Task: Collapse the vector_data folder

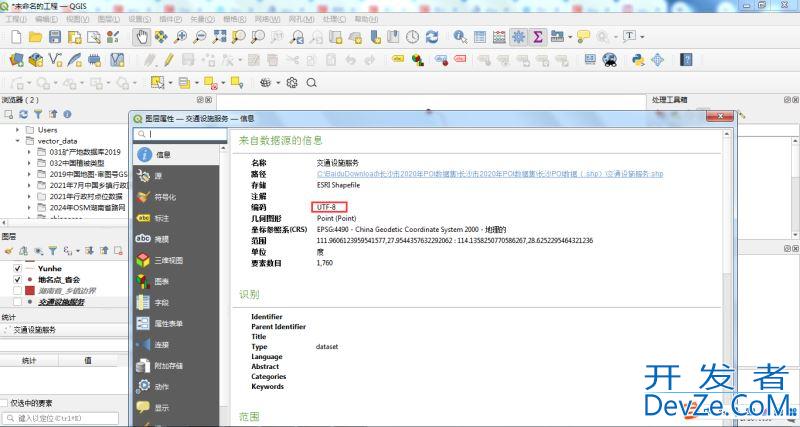Action: coord(18,141)
